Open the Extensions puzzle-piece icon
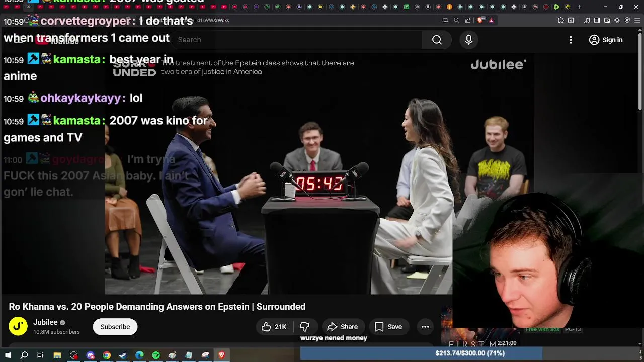The image size is (644, 362). click(x=561, y=20)
